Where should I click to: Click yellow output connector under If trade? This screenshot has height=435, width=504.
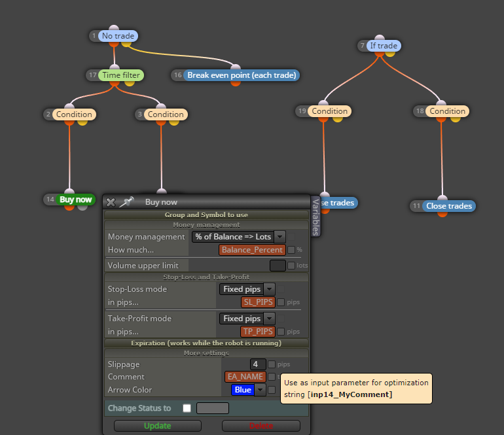tap(390, 54)
